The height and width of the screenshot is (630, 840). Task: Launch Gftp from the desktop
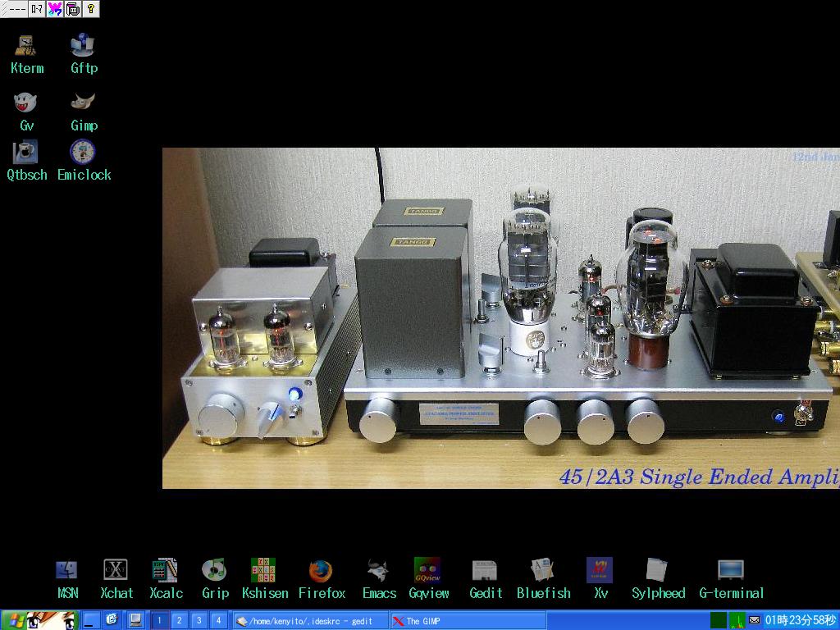83,46
